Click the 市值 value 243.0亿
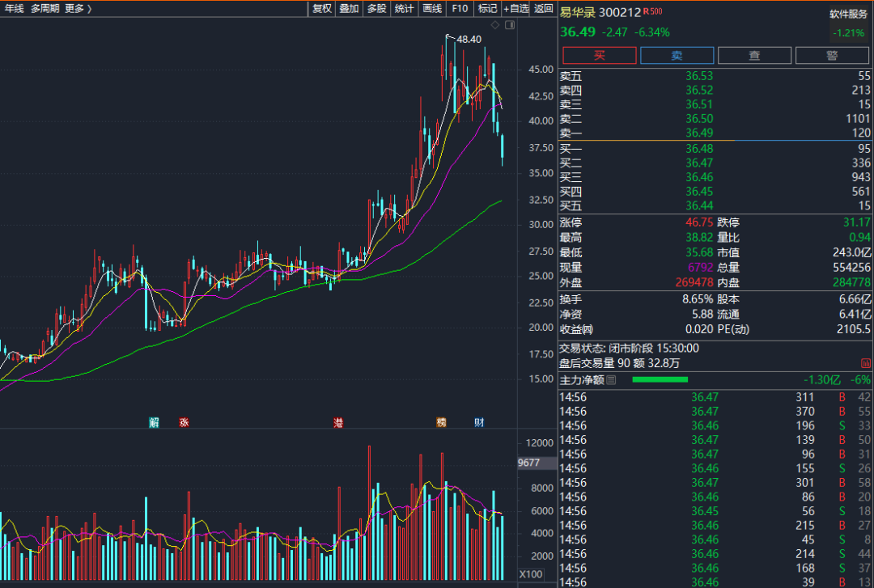The image size is (874, 588). [851, 252]
